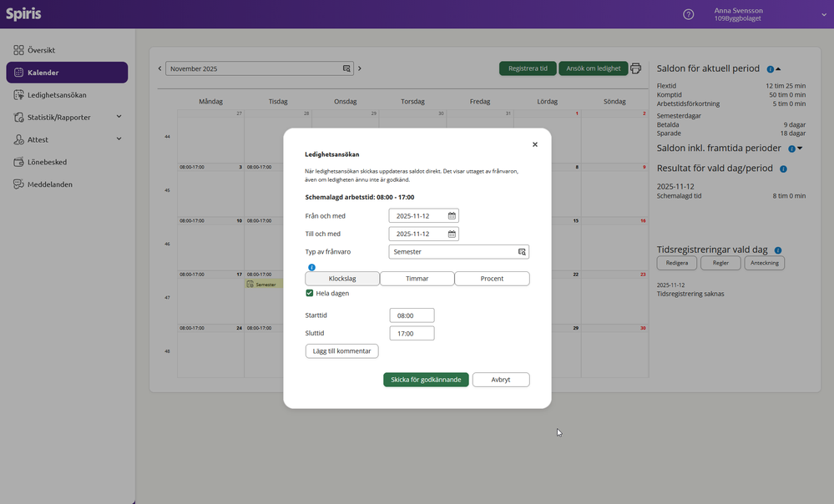Viewport: 834px width, 504px height.
Task: Go to next month arrow
Action: pyautogui.click(x=360, y=68)
